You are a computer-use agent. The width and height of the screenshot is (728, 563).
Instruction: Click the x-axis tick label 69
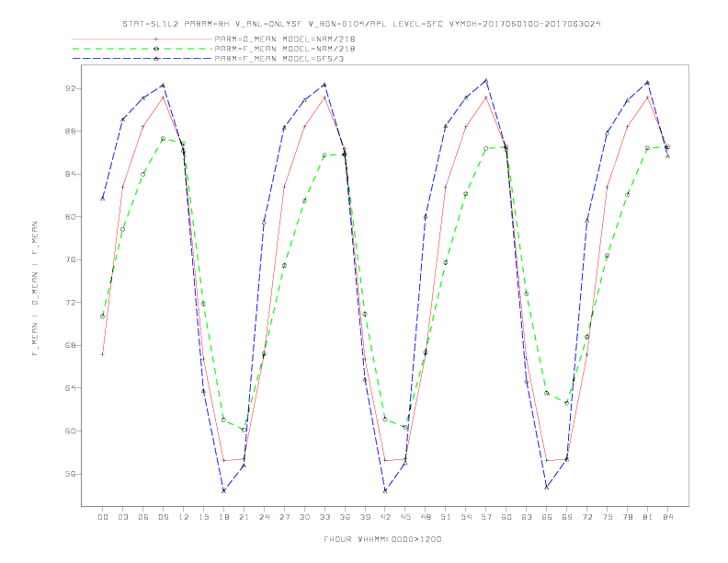567,517
